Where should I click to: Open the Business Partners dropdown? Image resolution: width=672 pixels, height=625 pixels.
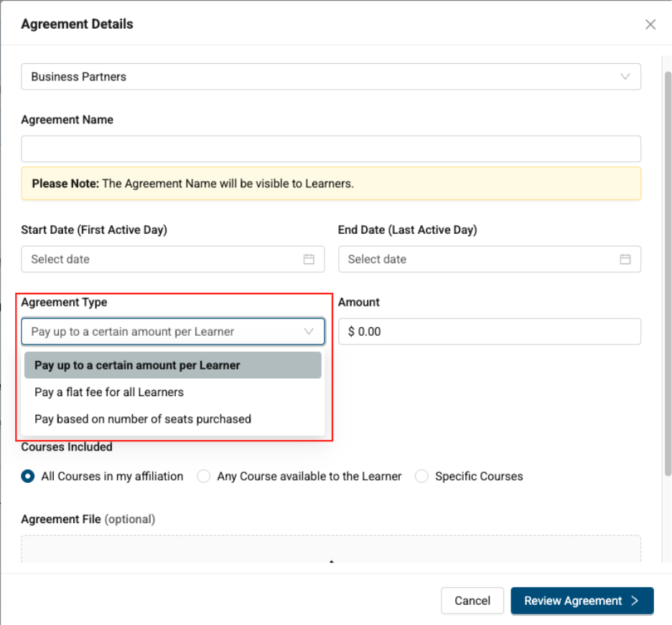click(x=331, y=77)
